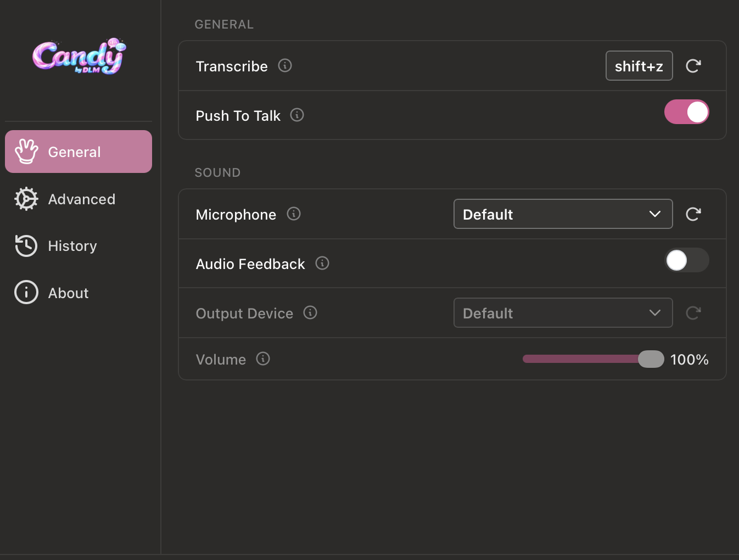Click the Microphone label
Image resolution: width=739 pixels, height=560 pixels.
[236, 215]
